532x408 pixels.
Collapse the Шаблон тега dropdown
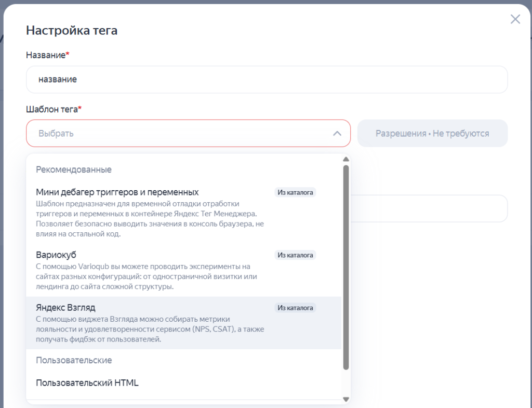[188, 134]
